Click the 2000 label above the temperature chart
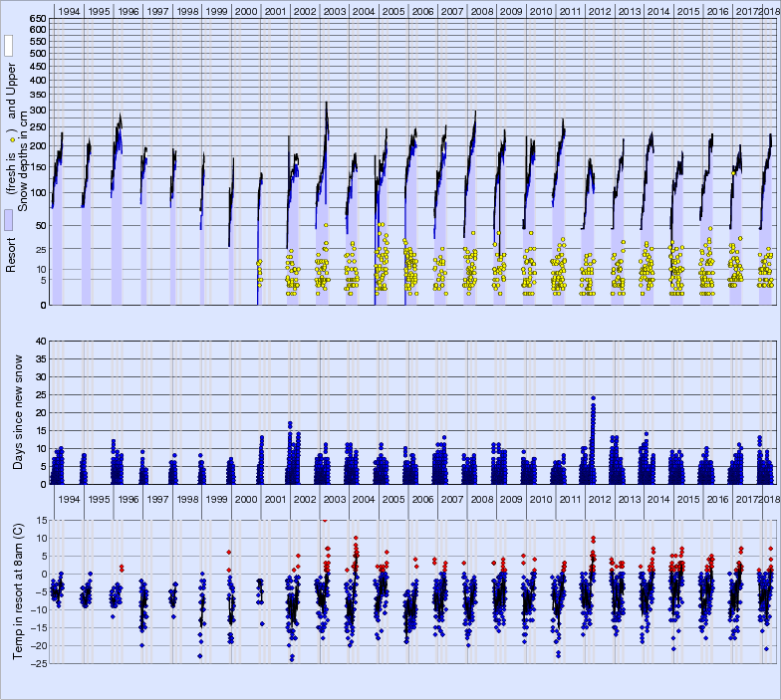The height and width of the screenshot is (700, 781). 245,499
